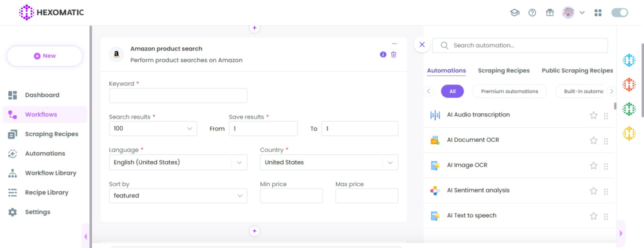Focus the Min price field

pyautogui.click(x=291, y=196)
